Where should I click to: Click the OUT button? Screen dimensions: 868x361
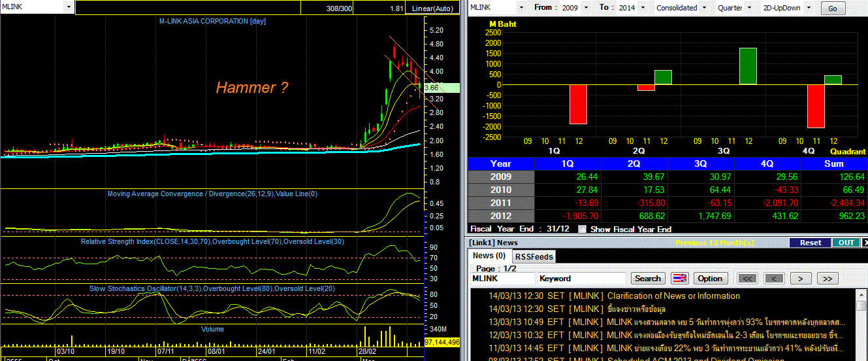(846, 243)
